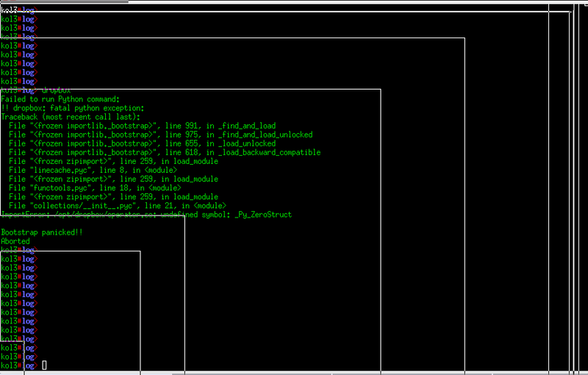This screenshot has height=375, width=588.
Task: Select the '!! dropbox: fatal python exception:' line
Action: [x=72, y=108]
